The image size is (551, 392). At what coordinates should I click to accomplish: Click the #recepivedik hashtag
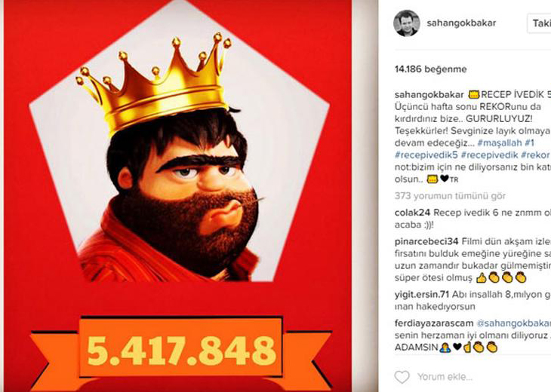(x=489, y=155)
